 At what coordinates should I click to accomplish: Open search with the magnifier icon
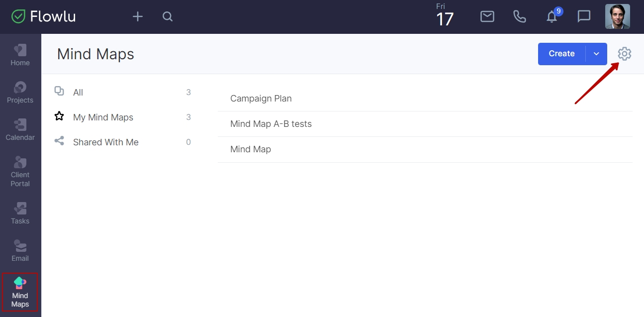(168, 17)
